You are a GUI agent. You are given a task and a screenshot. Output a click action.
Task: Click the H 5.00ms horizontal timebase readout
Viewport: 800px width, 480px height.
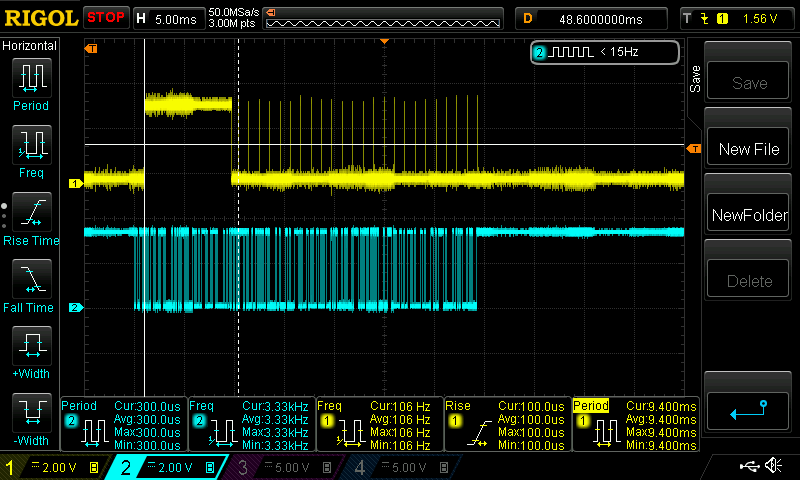click(168, 19)
